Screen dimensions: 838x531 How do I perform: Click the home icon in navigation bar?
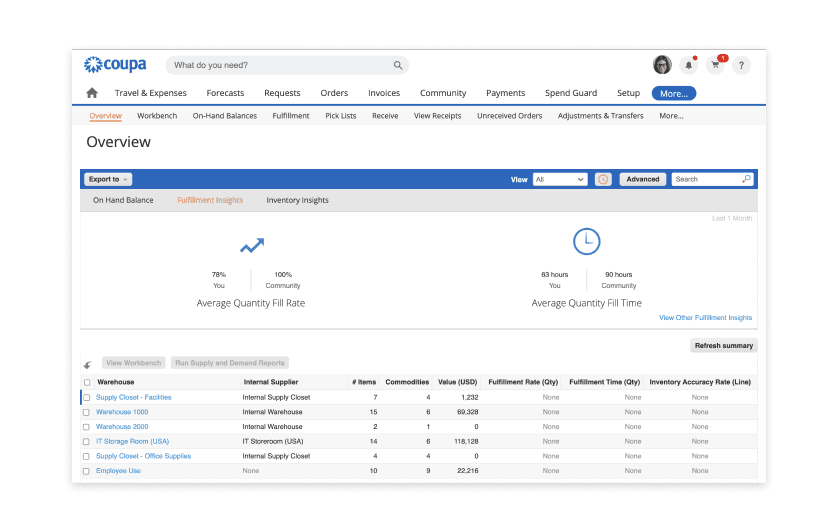pyautogui.click(x=92, y=93)
